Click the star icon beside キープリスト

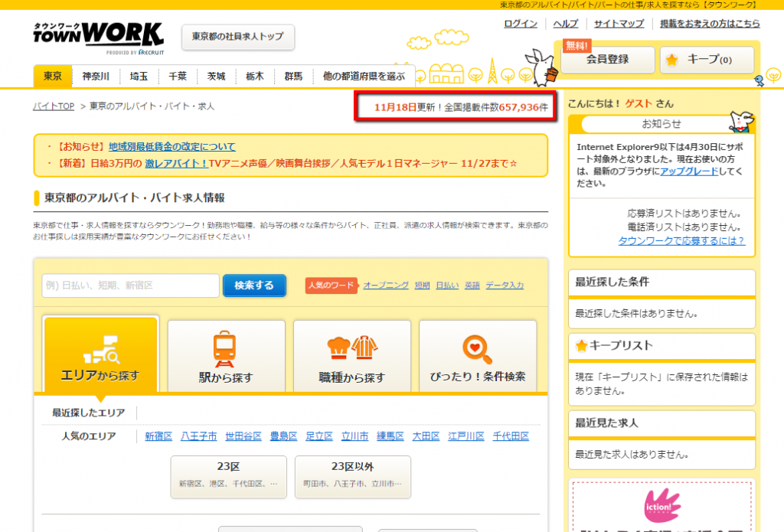click(x=581, y=345)
